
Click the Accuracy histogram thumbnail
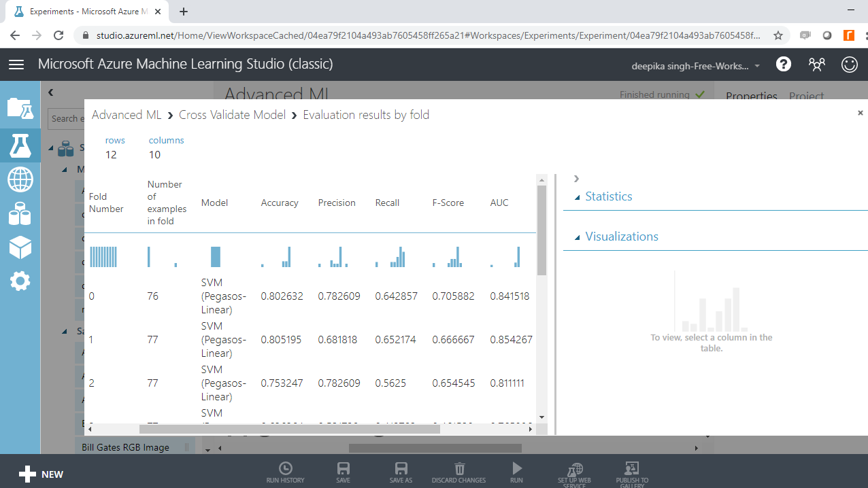click(276, 257)
